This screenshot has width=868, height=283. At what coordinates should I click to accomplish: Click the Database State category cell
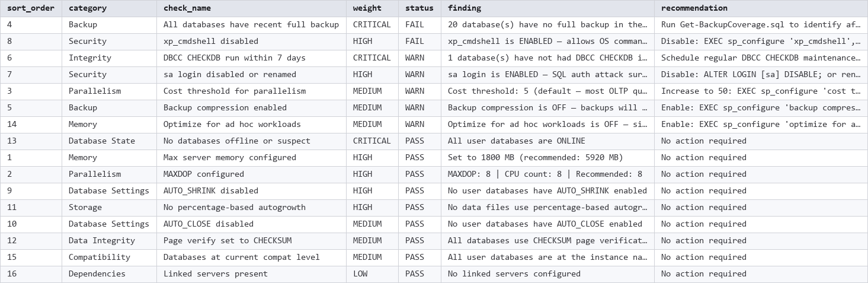[x=109, y=141]
